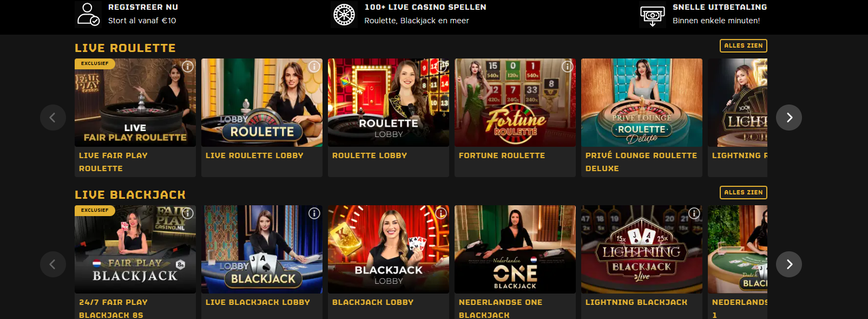
Task: Go back in Live Roulette carousel
Action: [53, 118]
